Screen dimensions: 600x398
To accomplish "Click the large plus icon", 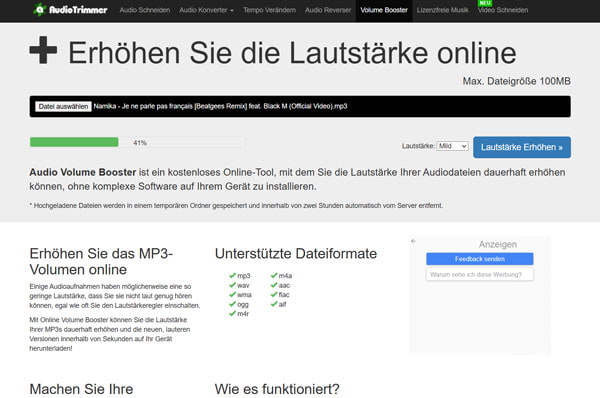I will 43,50.
